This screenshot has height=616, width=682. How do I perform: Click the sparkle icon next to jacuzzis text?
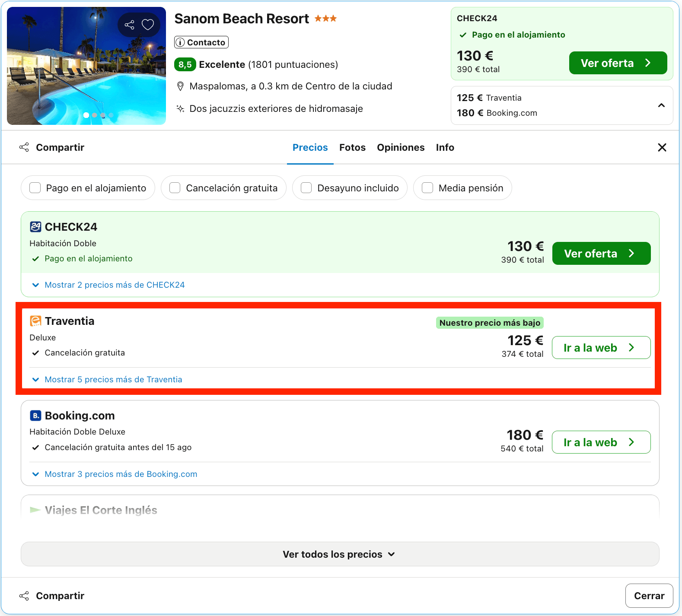click(x=181, y=109)
